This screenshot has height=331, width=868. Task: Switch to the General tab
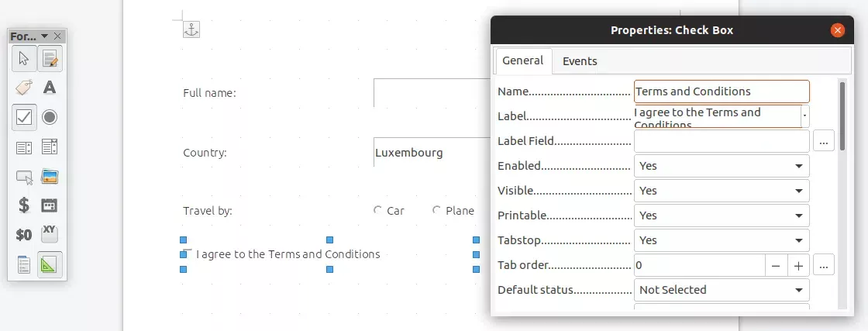522,60
